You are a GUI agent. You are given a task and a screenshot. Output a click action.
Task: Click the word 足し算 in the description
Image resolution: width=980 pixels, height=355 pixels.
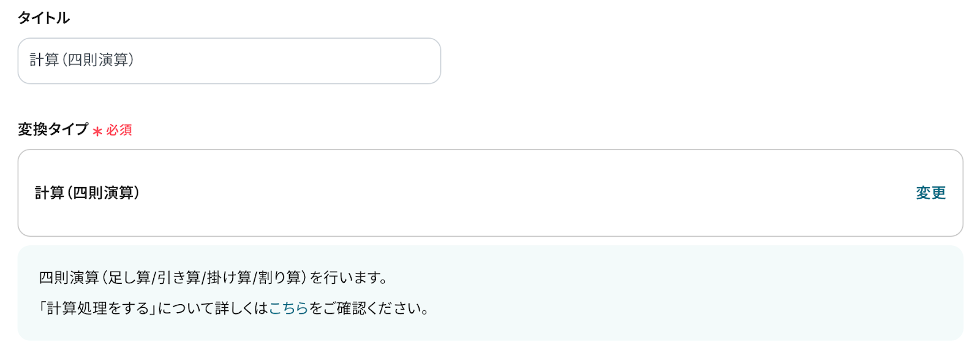129,277
